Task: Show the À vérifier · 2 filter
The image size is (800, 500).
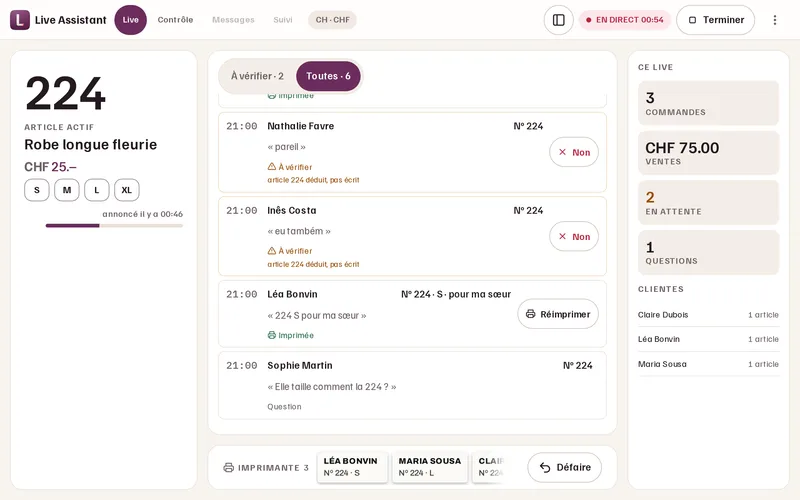Action: tap(257, 76)
